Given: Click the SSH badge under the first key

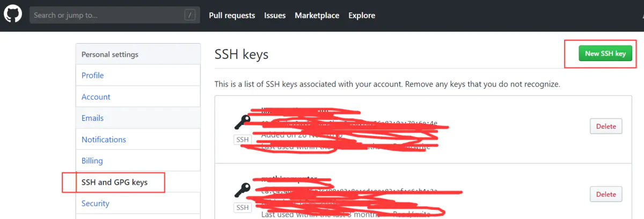Looking at the screenshot, I should (243, 140).
